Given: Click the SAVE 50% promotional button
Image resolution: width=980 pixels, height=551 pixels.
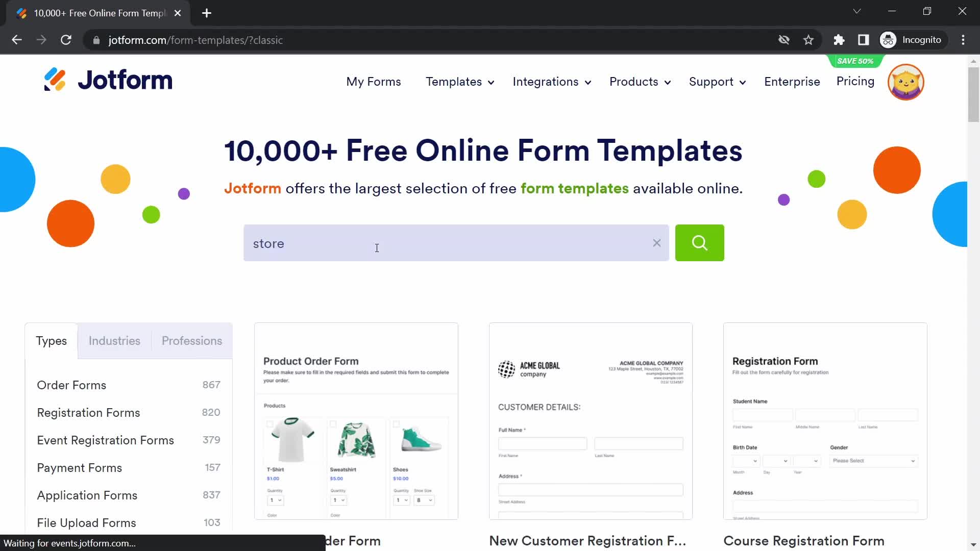Looking at the screenshot, I should [x=854, y=61].
